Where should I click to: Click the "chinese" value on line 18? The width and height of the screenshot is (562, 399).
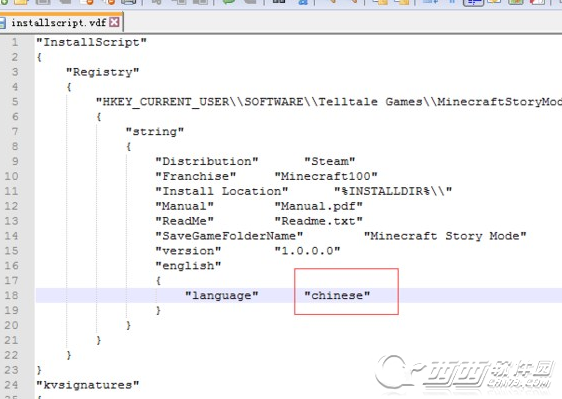(337, 295)
